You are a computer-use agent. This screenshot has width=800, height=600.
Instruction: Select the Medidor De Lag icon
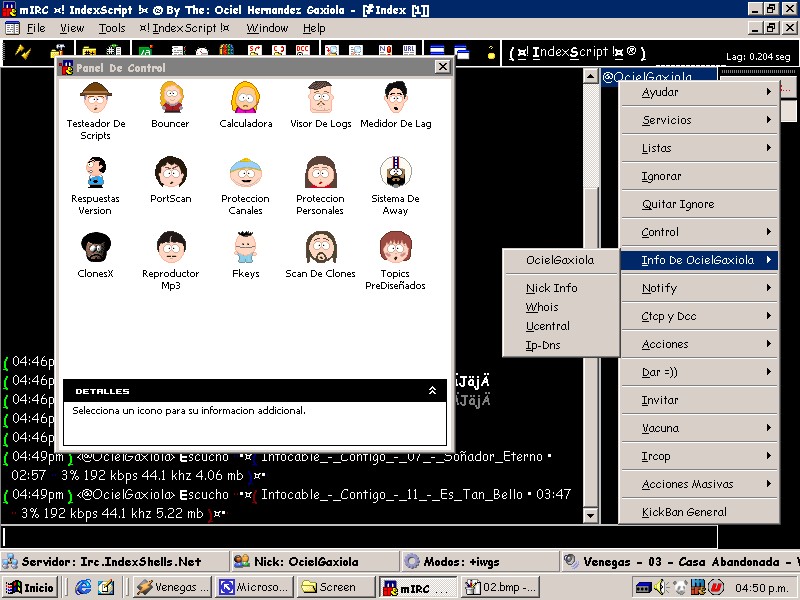click(x=395, y=98)
